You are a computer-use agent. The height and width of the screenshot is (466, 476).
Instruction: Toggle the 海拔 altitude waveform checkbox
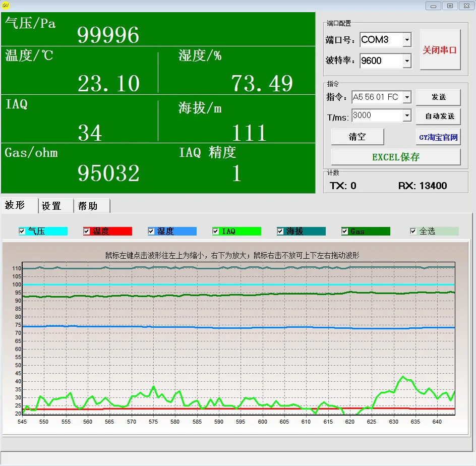(280, 231)
